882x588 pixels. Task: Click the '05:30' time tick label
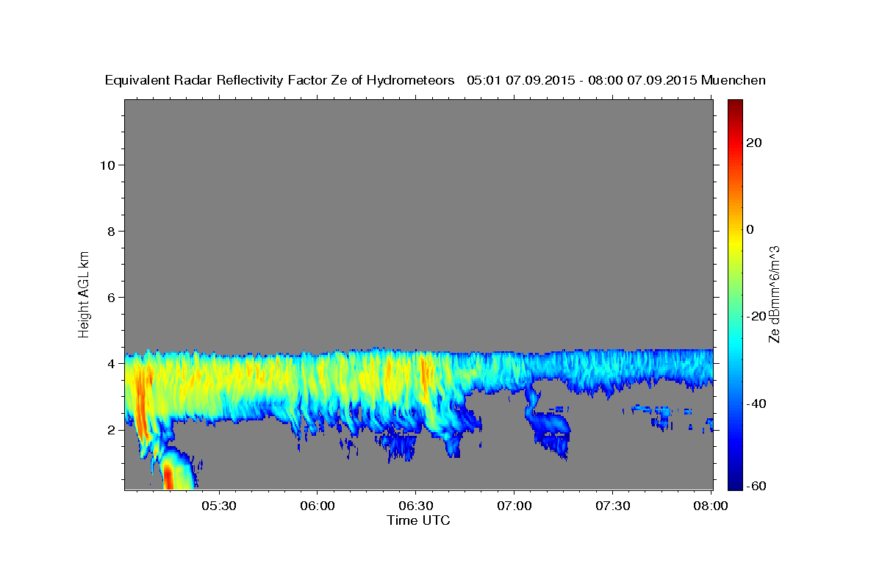tap(219, 506)
